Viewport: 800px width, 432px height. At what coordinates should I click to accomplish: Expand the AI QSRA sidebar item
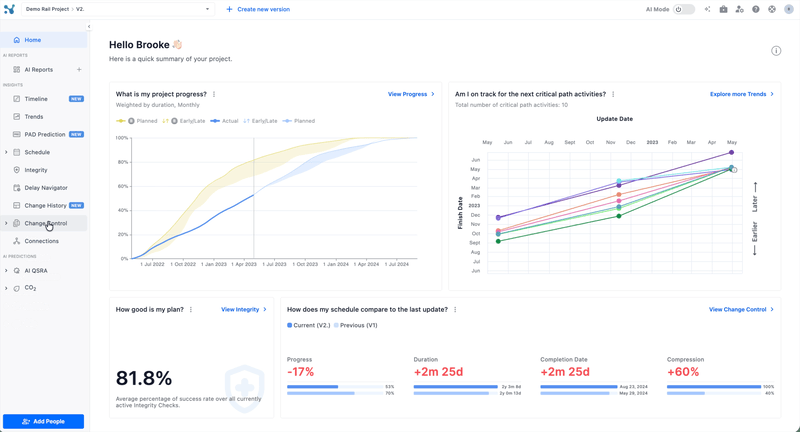pos(6,271)
